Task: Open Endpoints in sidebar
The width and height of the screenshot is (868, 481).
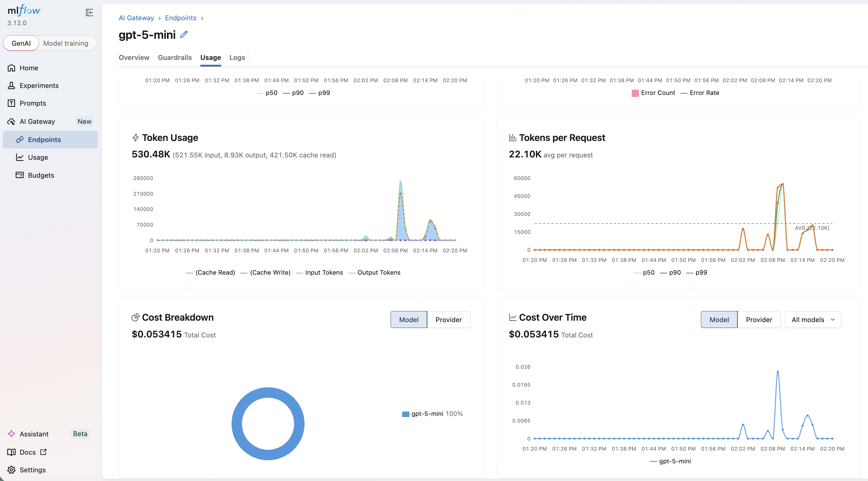Action: (50, 140)
